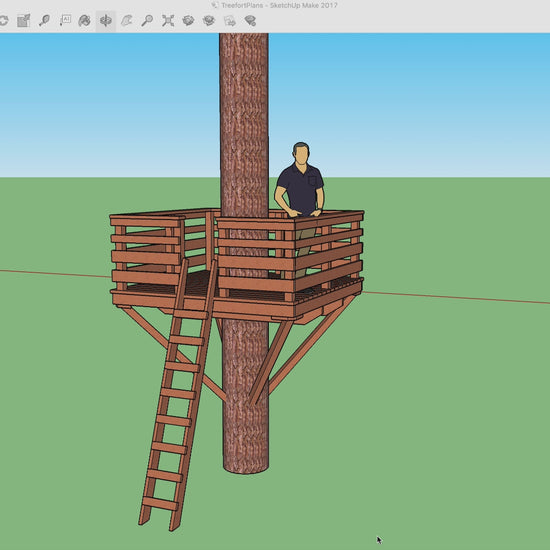Select the Zoom magnifier tool
550x550 pixels.
coord(147,21)
